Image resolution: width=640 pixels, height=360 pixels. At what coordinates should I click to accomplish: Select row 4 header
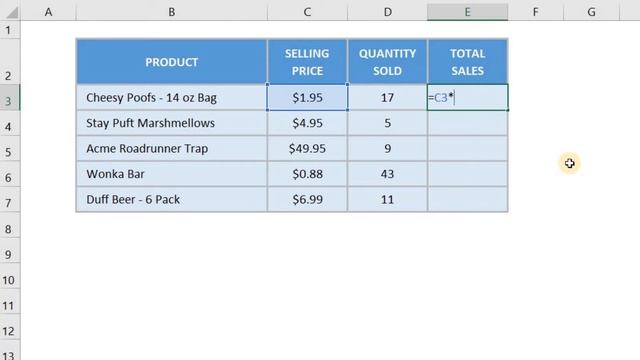10,123
